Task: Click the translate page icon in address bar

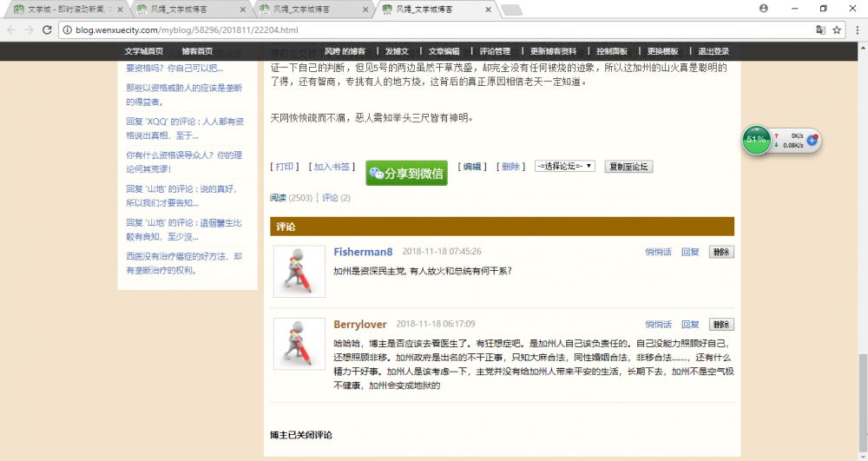Action: coord(820,30)
